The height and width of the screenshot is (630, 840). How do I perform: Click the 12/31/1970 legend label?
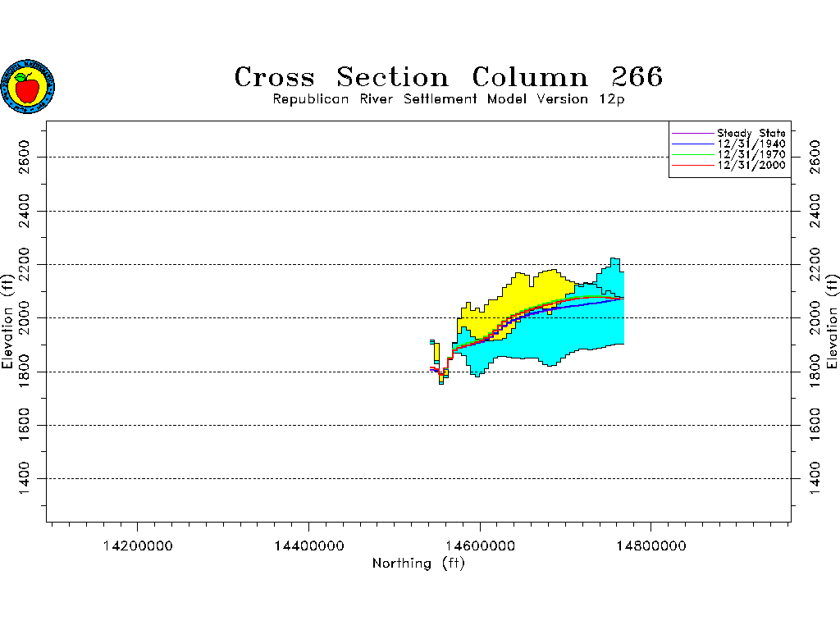(x=751, y=154)
